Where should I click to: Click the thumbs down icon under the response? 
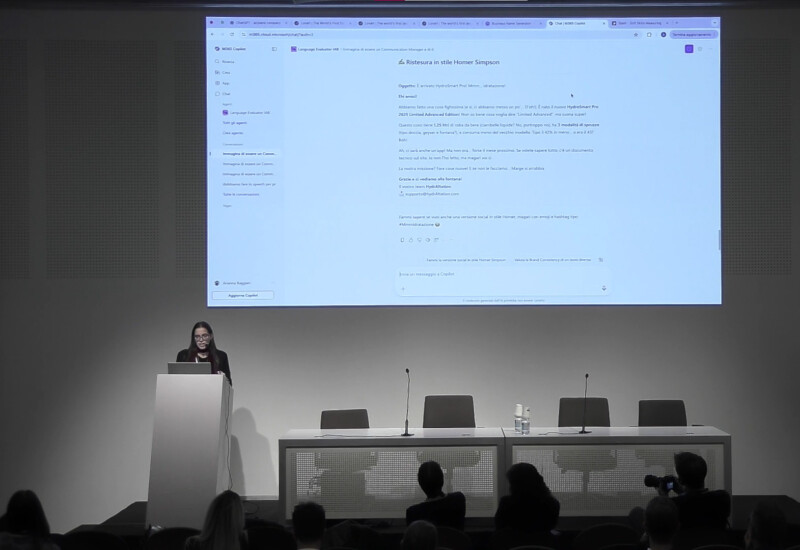click(x=419, y=240)
